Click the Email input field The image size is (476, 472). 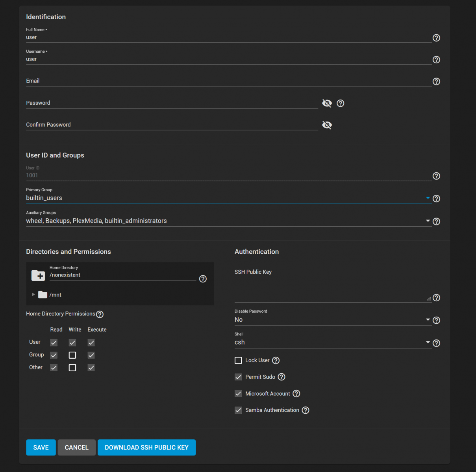coord(229,81)
